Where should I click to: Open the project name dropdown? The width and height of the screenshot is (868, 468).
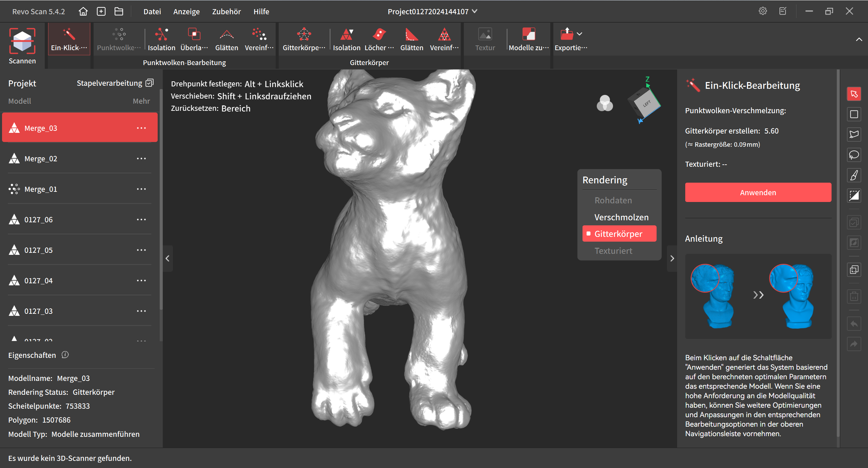pos(475,11)
